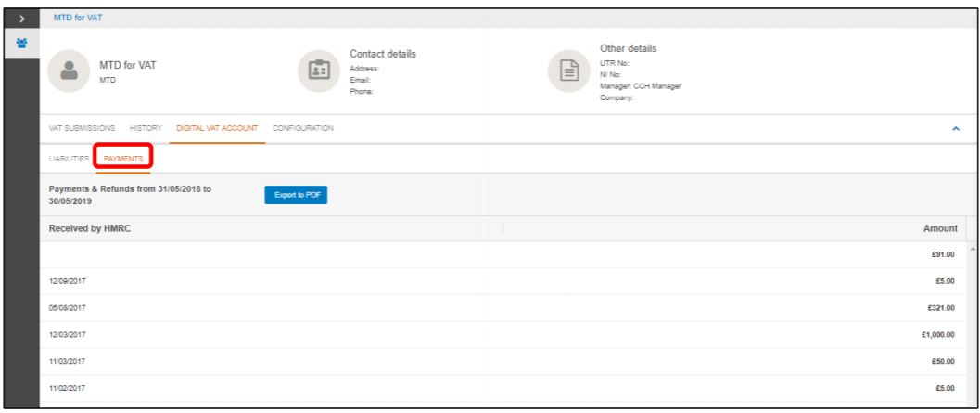Viewport: 980px width, 413px height.
Task: Click the Email: label in contact details
Action: (x=361, y=80)
